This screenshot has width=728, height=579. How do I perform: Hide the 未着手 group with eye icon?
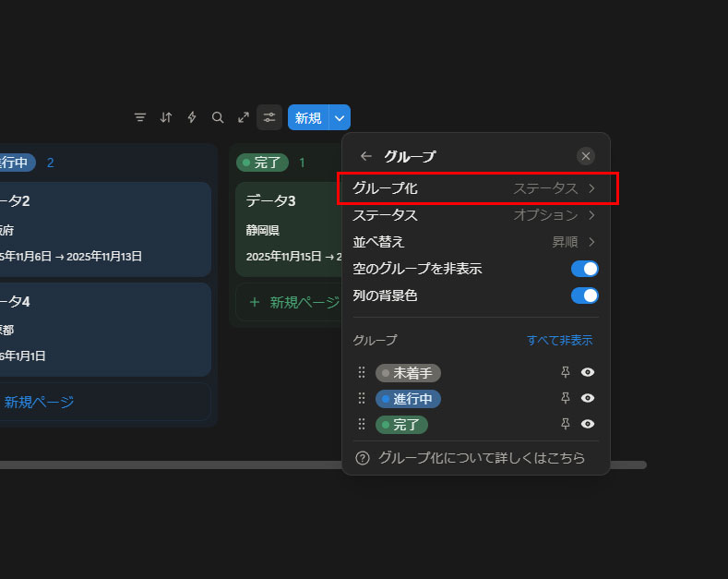click(588, 373)
